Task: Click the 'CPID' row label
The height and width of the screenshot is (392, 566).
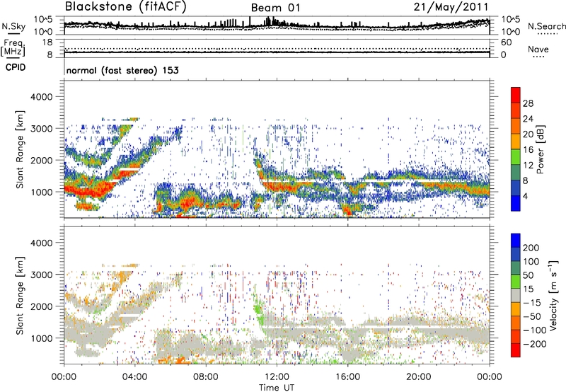Action: click(x=16, y=67)
